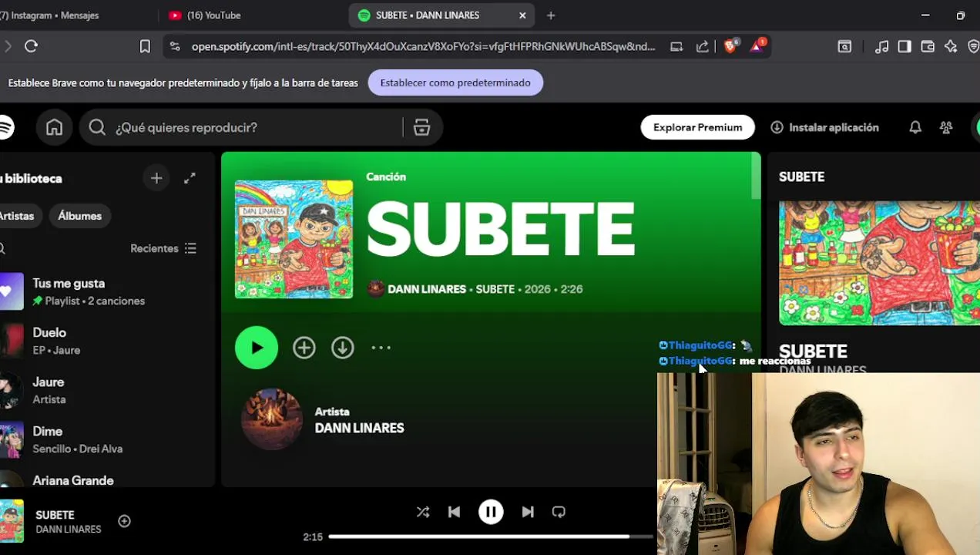
Task: Open Brave Rewards triangle icon
Action: pyautogui.click(x=757, y=46)
